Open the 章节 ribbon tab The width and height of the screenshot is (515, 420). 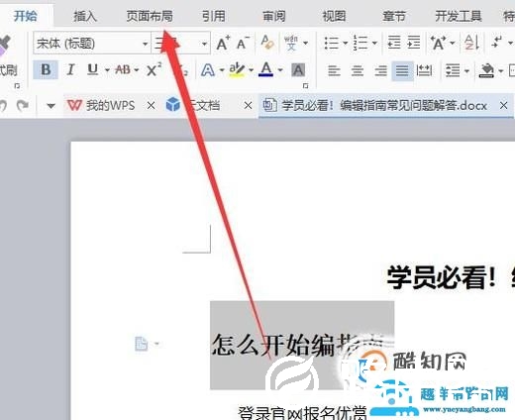pyautogui.click(x=394, y=16)
